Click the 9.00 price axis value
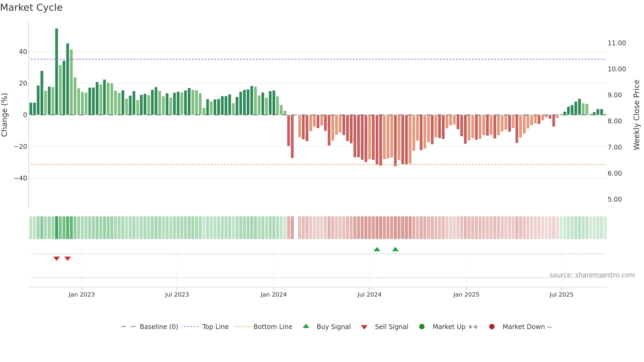This screenshot has height=362, width=644. tap(615, 95)
